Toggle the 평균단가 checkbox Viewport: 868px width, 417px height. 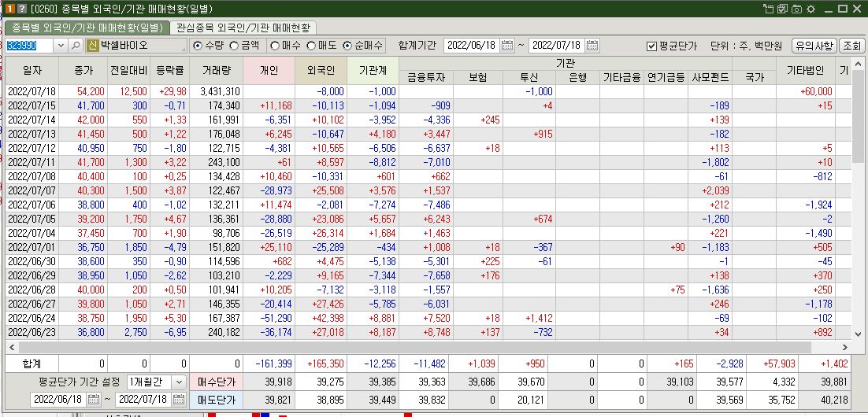[651, 46]
